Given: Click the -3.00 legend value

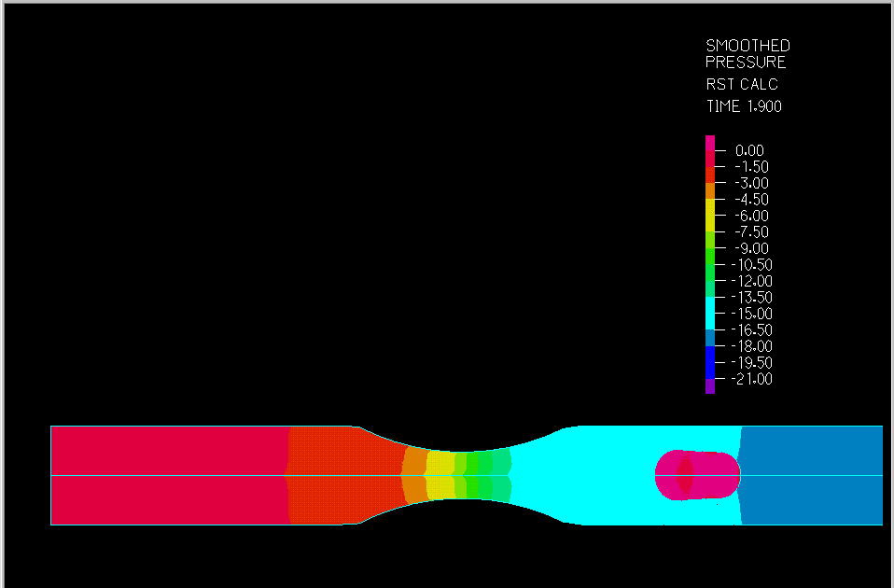Looking at the screenshot, I should [751, 183].
